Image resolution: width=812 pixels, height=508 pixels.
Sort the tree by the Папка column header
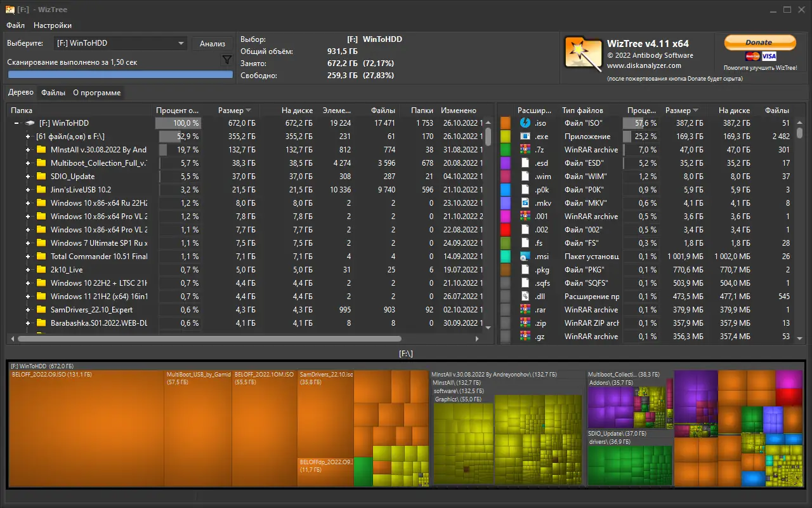tap(81, 110)
